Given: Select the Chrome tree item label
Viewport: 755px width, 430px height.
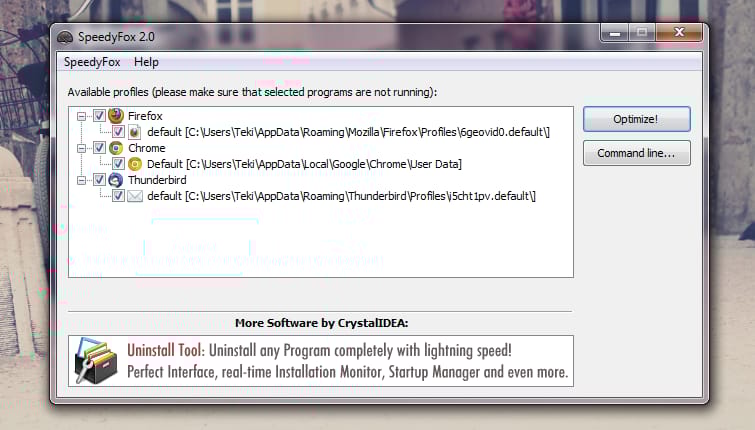Looking at the screenshot, I should [x=147, y=148].
